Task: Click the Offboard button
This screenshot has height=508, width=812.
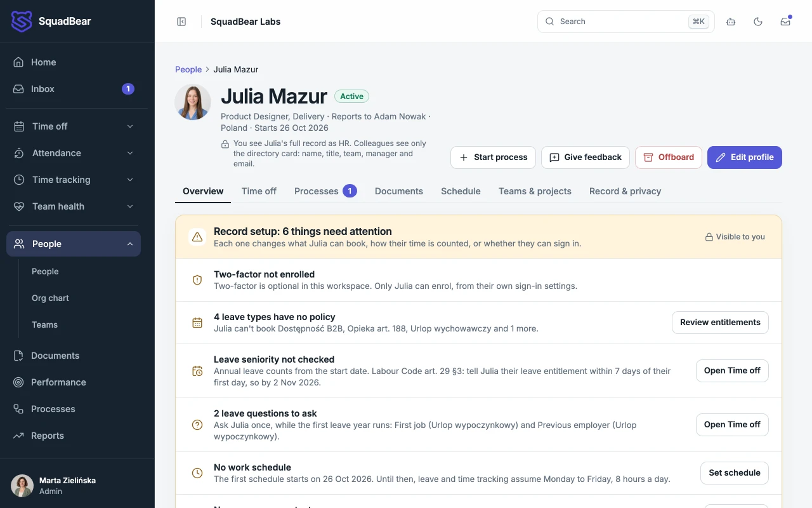Action: pos(669,157)
